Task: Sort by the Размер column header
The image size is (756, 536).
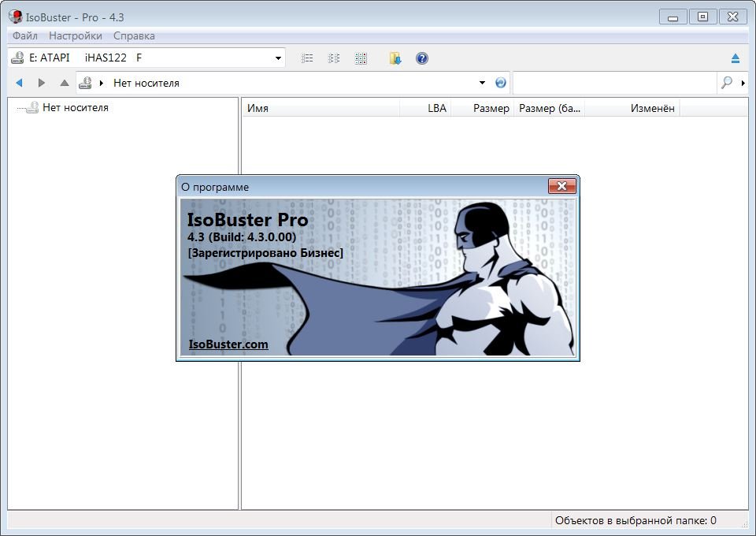Action: pos(483,108)
